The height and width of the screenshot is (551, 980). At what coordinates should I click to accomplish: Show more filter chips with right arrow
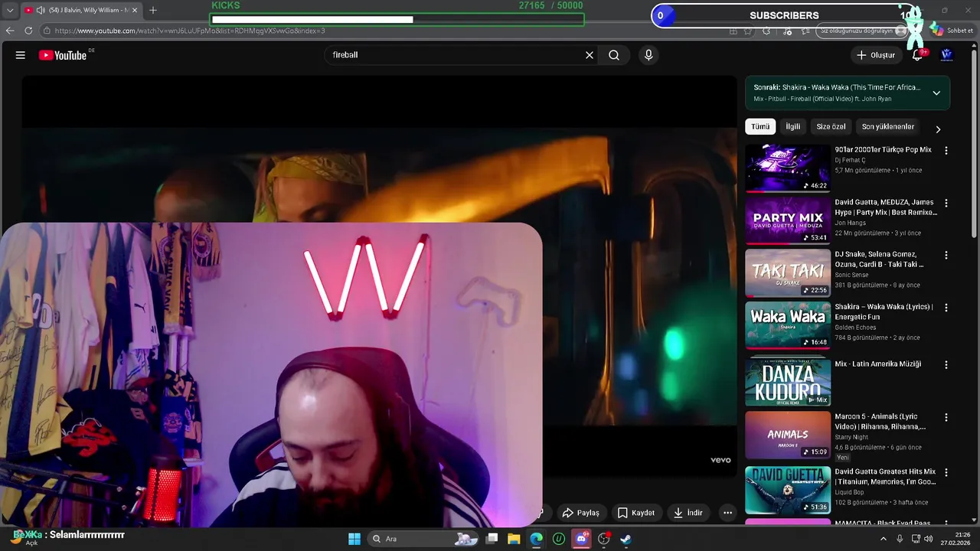(938, 129)
